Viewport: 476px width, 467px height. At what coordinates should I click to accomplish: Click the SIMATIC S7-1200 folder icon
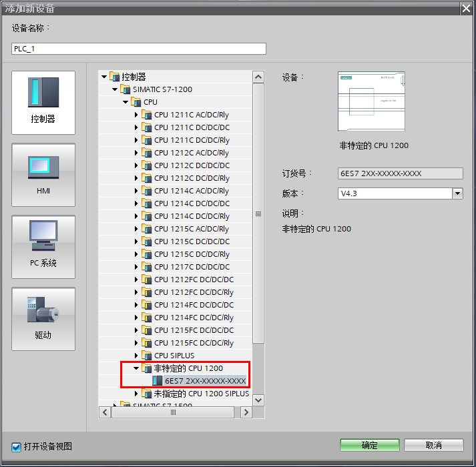(125, 89)
